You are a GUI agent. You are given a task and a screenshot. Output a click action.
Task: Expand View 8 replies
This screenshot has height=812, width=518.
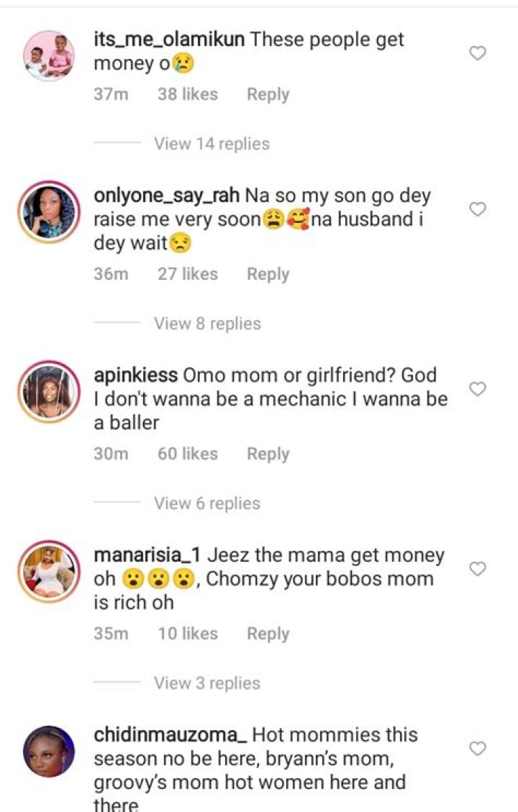(207, 324)
